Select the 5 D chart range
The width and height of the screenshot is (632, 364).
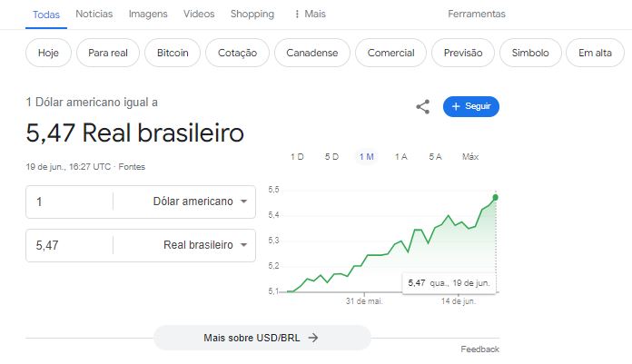coord(331,157)
